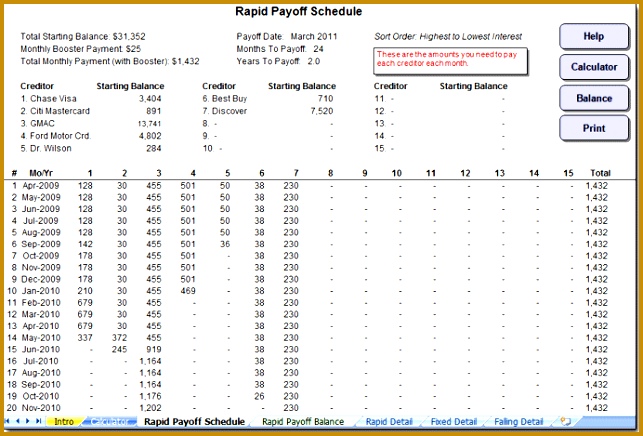
Task: Select creditor '4. Ford Motor Crd.'
Action: (x=56, y=136)
